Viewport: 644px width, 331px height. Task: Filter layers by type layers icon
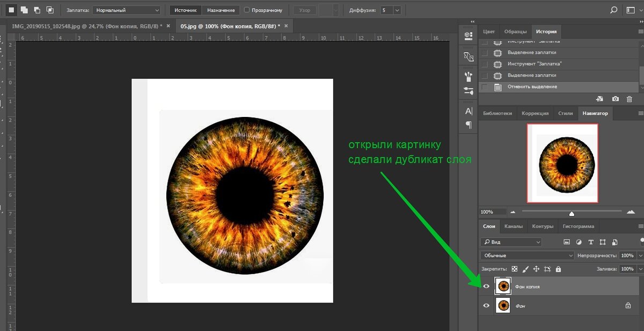pyautogui.click(x=591, y=242)
